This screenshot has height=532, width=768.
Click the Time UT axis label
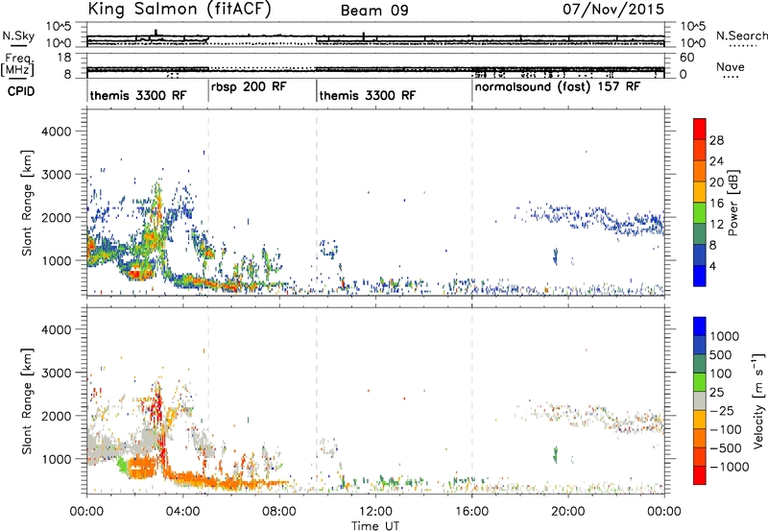tap(375, 526)
